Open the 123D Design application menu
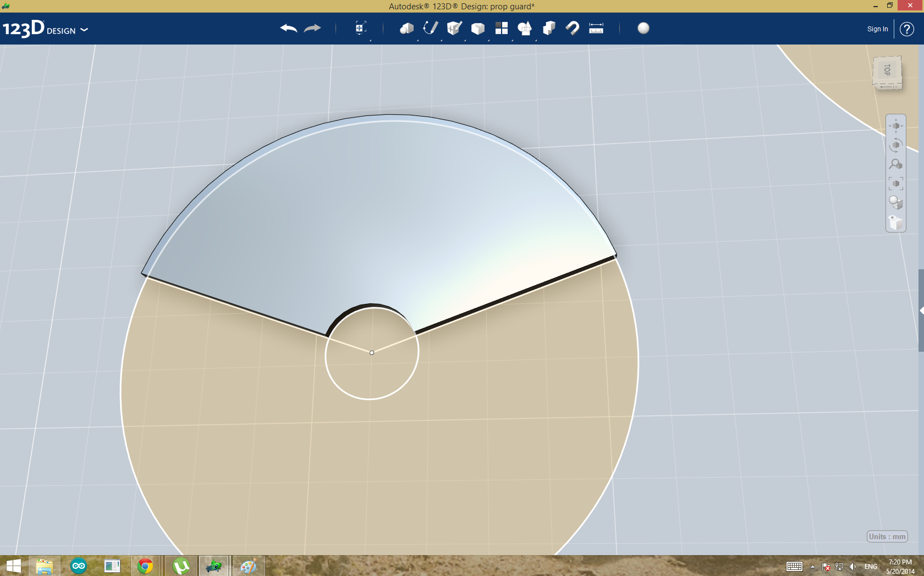Screen dimensions: 924x576 pyautogui.click(x=46, y=29)
